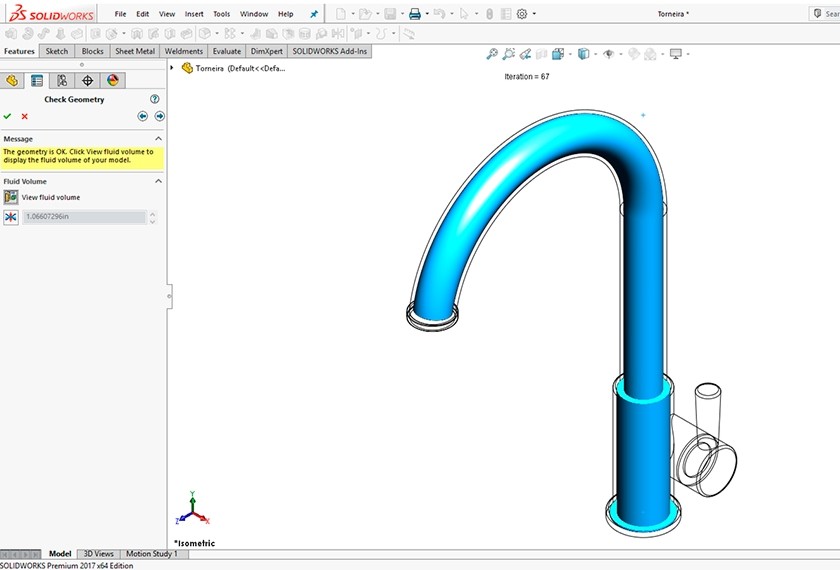Cancel Check Geometry with red X
Image resolution: width=840 pixels, height=570 pixels.
coord(25,116)
